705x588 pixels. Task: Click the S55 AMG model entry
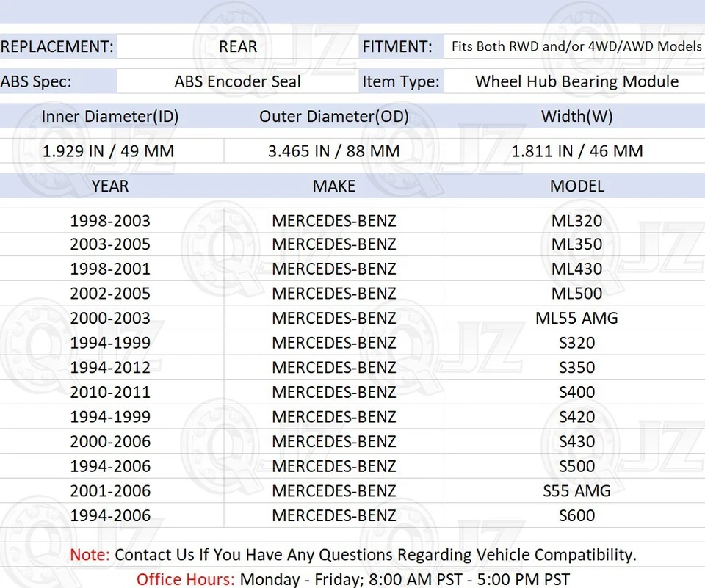click(577, 490)
